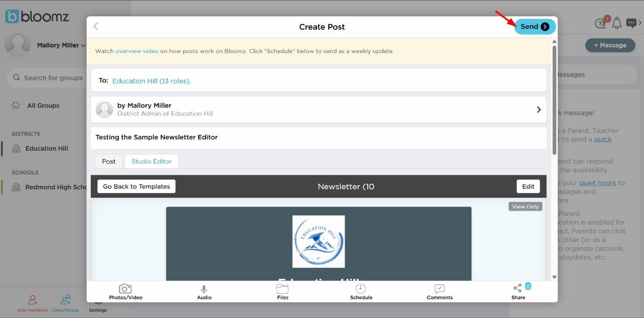Open the notifications bell icon
This screenshot has height=318, width=644.
[x=617, y=23]
